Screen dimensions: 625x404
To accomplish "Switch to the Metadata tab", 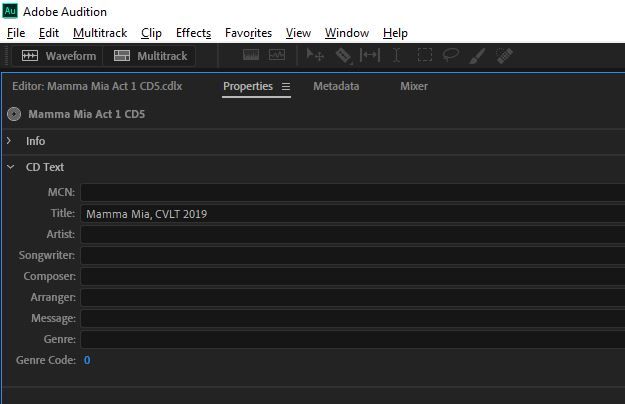I will tap(336, 86).
